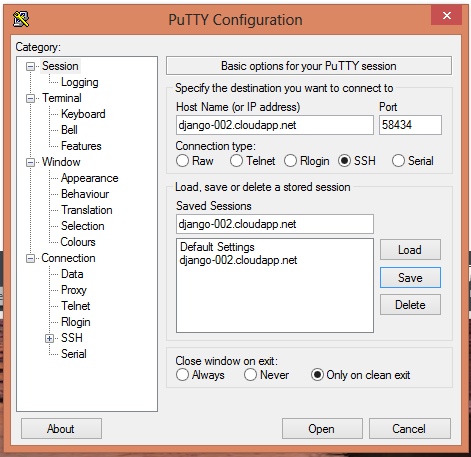Click Open to start the session
Viewport: 471px width, 457px height.
coord(322,429)
